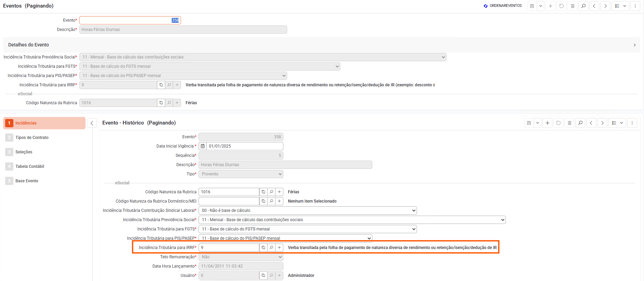The height and width of the screenshot is (281, 644).
Task: Click plus icon beside Código Natureza Doméstico/MEI
Action: [x=280, y=201]
